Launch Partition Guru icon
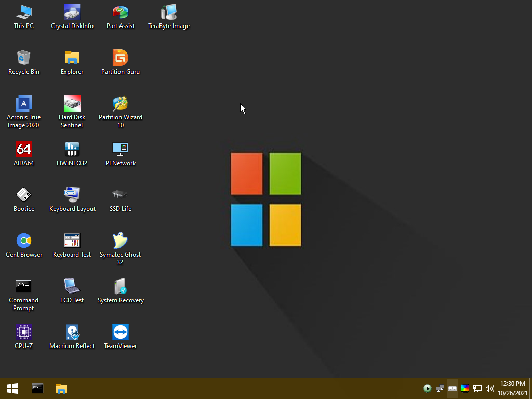This screenshot has height=399, width=532. [x=121, y=62]
